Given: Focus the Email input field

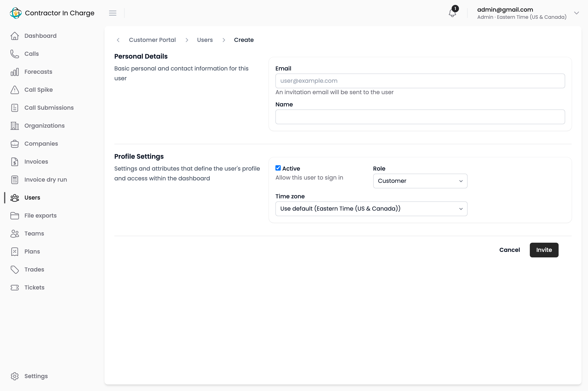Looking at the screenshot, I should [420, 81].
